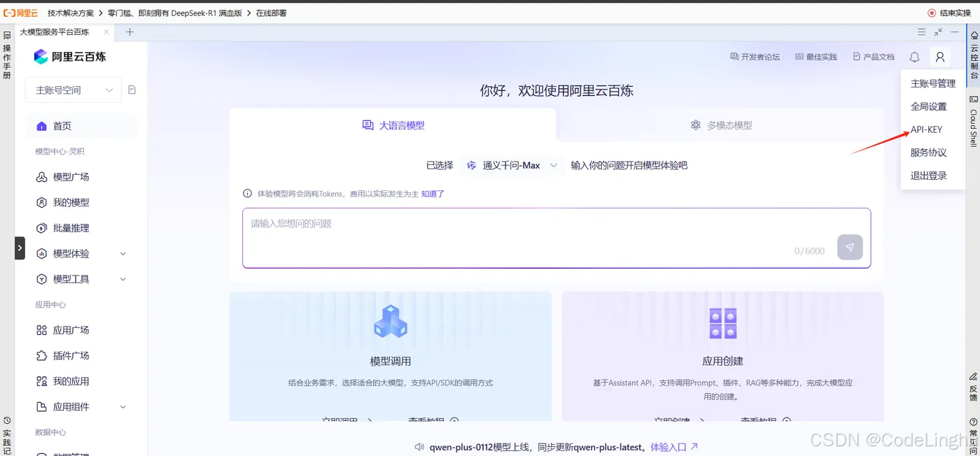This screenshot has width=980, height=456.
Task: Open 首页 in the sidebar
Action: pos(81,126)
